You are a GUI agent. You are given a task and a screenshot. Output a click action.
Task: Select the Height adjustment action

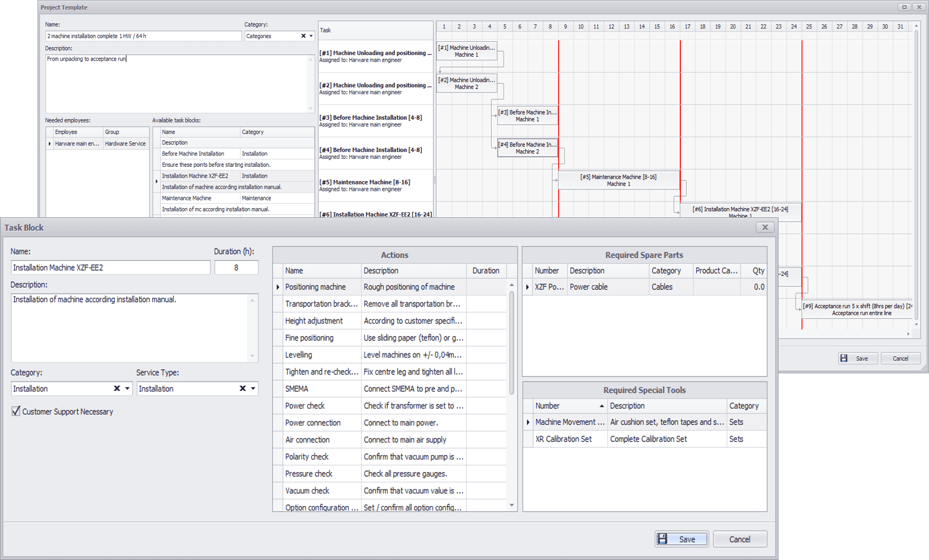390,321
